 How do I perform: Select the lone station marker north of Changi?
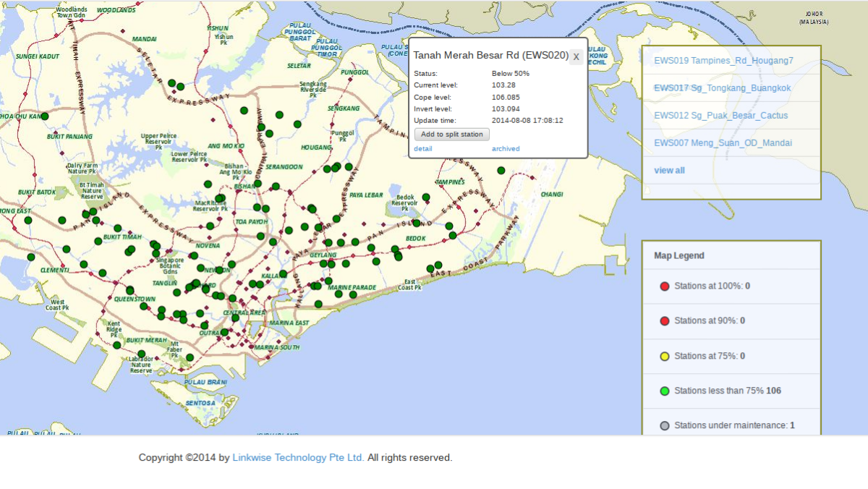click(x=501, y=171)
